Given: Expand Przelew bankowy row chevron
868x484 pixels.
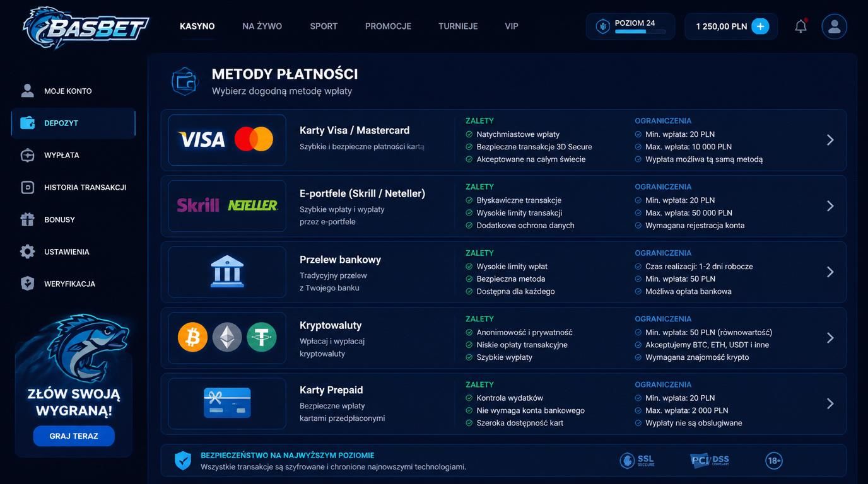Looking at the screenshot, I should 830,272.
